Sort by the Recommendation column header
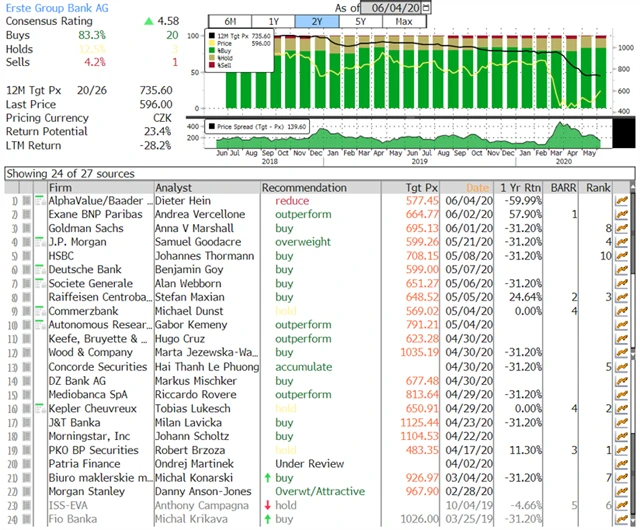 304,187
